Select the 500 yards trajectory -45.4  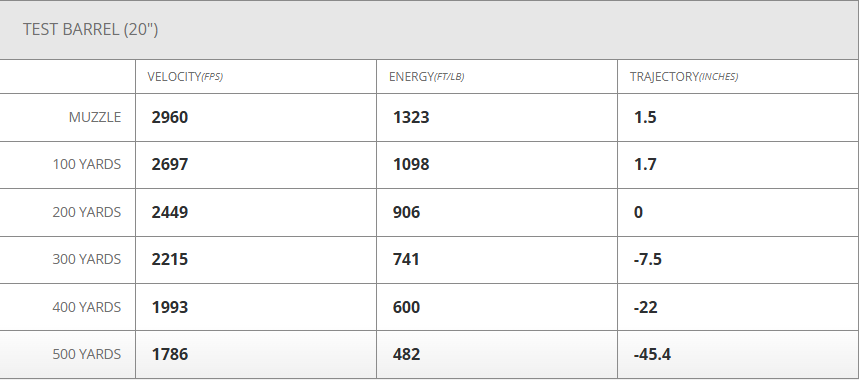pyautogui.click(x=652, y=354)
